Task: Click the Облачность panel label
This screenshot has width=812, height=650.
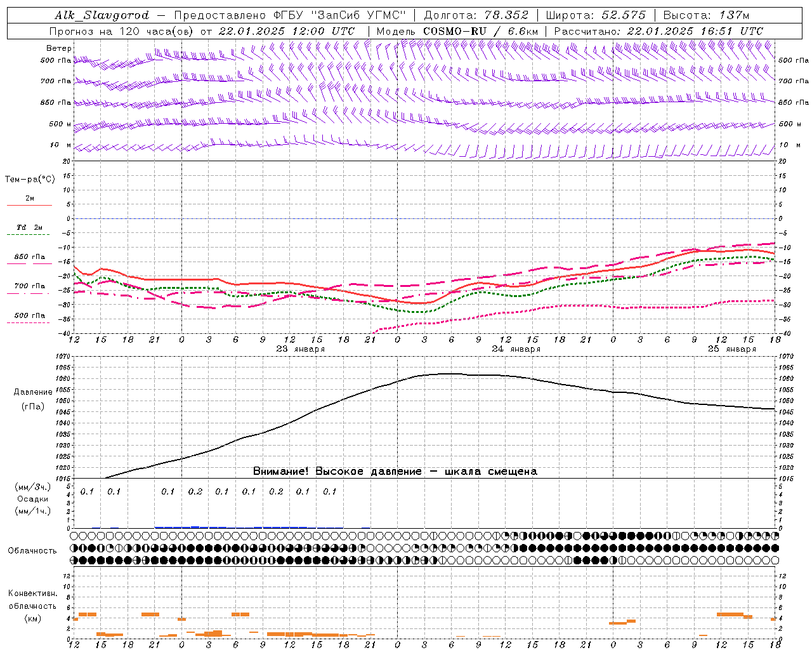Action: click(x=32, y=550)
